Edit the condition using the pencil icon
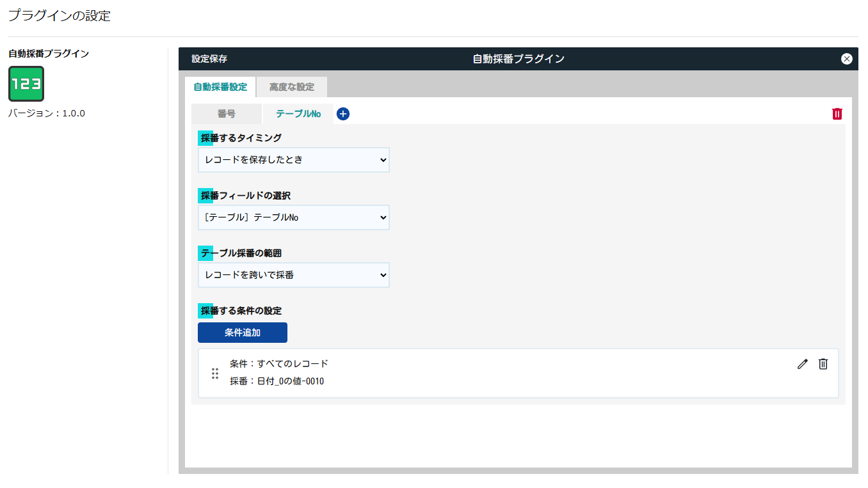Viewport: 868px width, 488px height. point(802,364)
